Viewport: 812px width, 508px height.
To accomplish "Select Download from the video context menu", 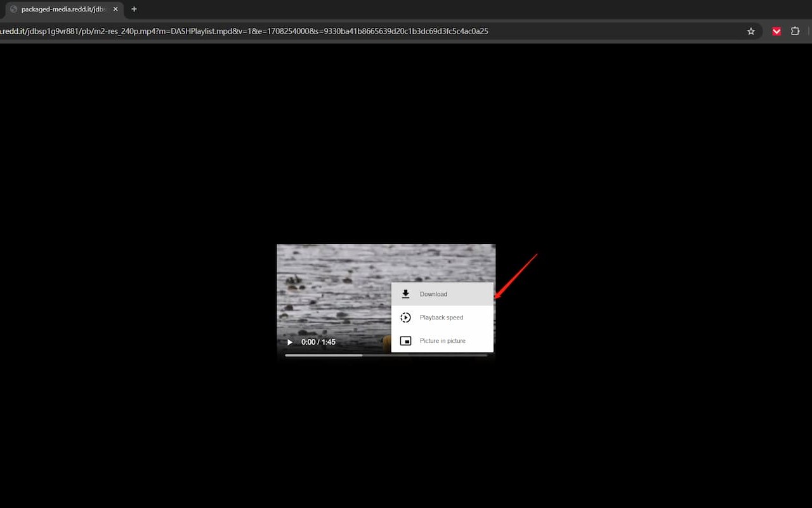I will click(433, 293).
